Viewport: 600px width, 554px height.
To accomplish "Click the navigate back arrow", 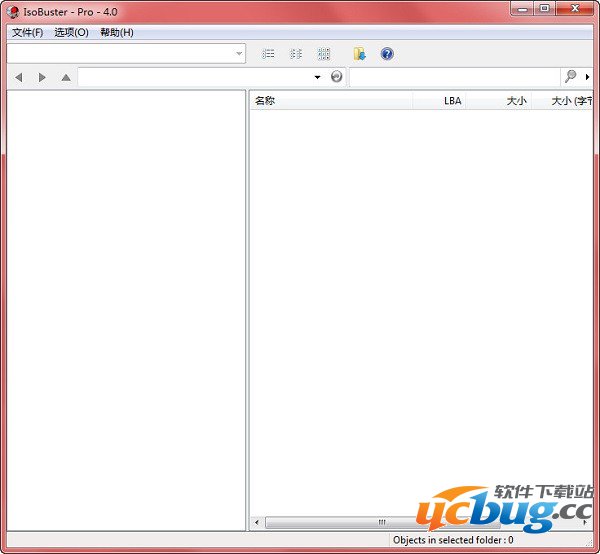I will pos(18,77).
